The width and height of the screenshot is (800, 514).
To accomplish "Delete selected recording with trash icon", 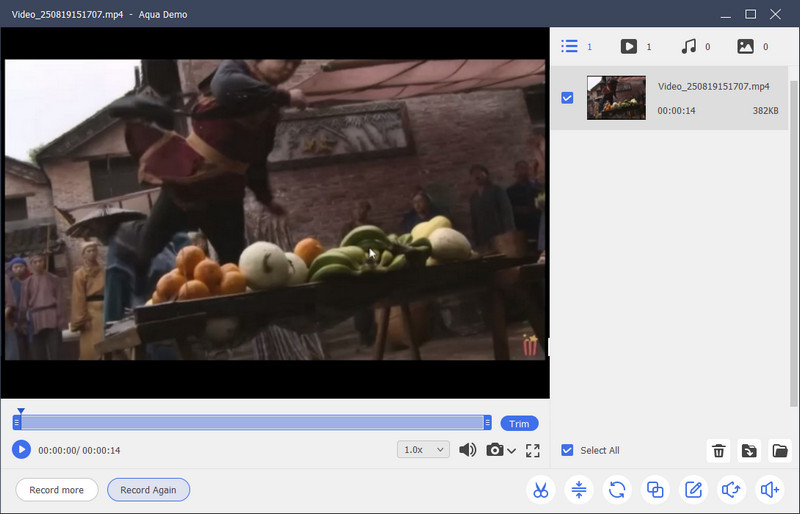I will (x=718, y=451).
